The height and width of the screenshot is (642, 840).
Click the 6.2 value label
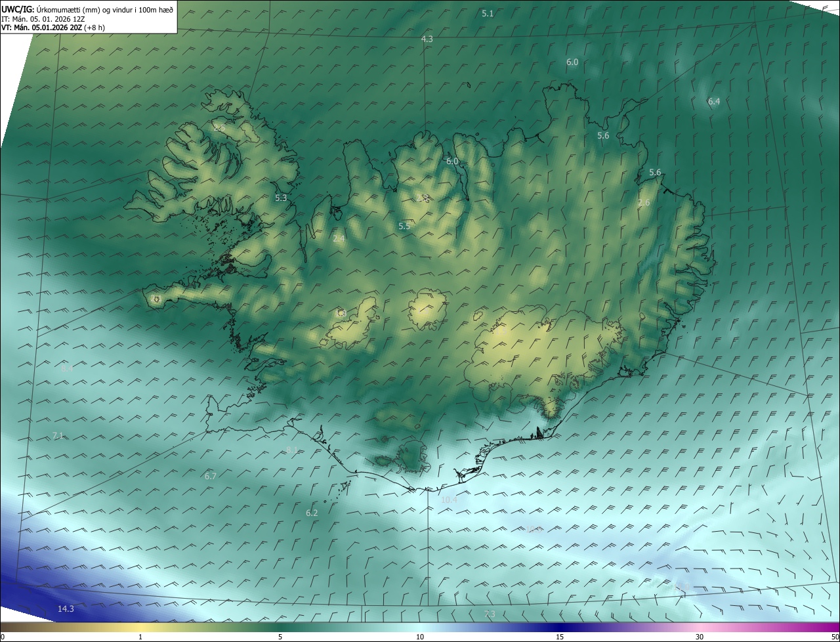pyautogui.click(x=312, y=513)
